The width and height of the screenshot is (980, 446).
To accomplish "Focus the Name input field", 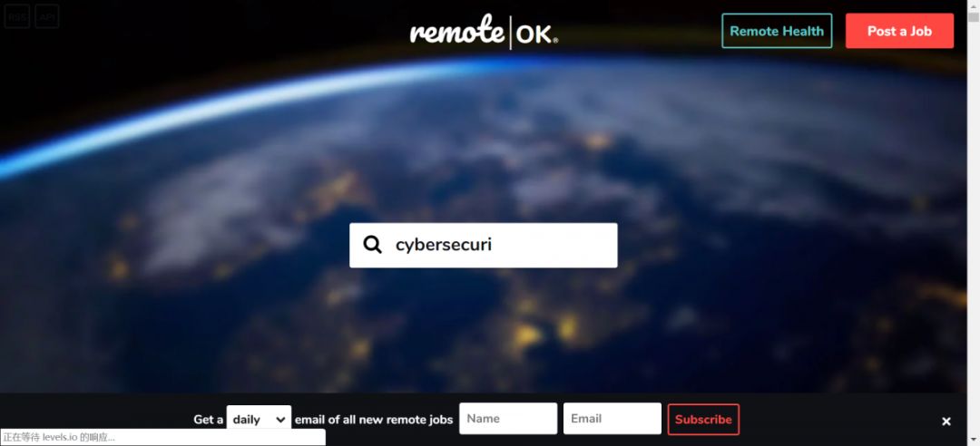I will (508, 419).
